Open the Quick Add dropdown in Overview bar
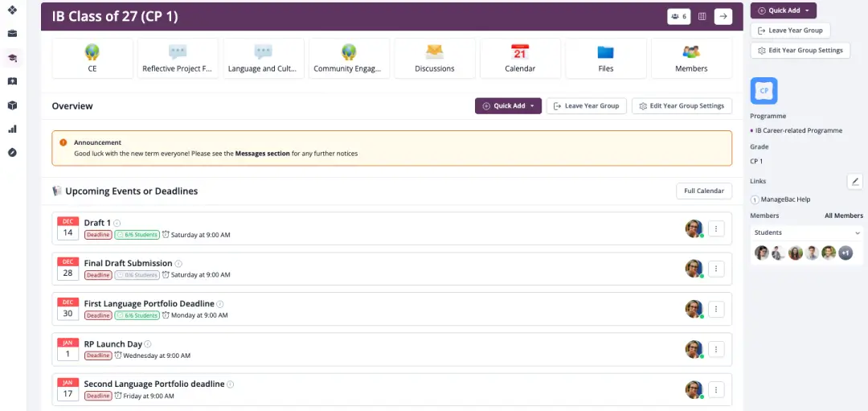 click(508, 106)
